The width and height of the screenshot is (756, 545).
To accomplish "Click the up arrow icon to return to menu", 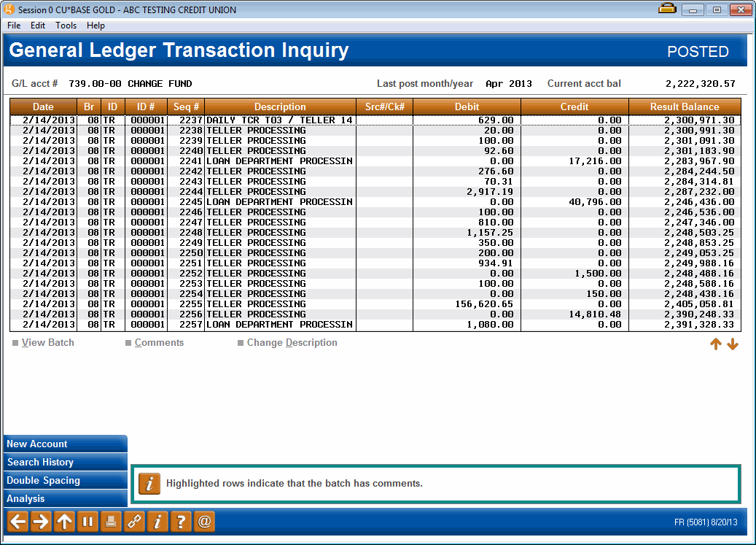I will pos(63,521).
